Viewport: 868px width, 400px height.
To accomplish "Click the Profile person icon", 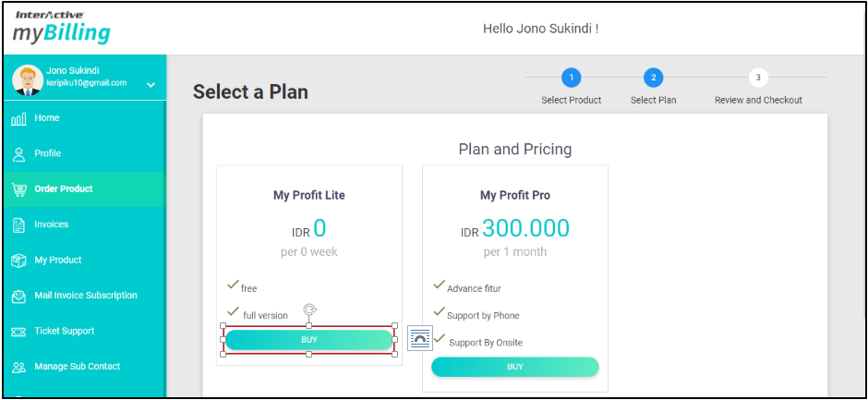I will [x=18, y=154].
